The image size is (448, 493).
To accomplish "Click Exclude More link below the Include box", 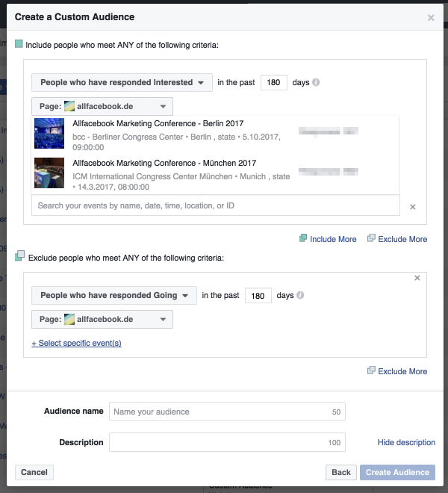I will [x=402, y=239].
